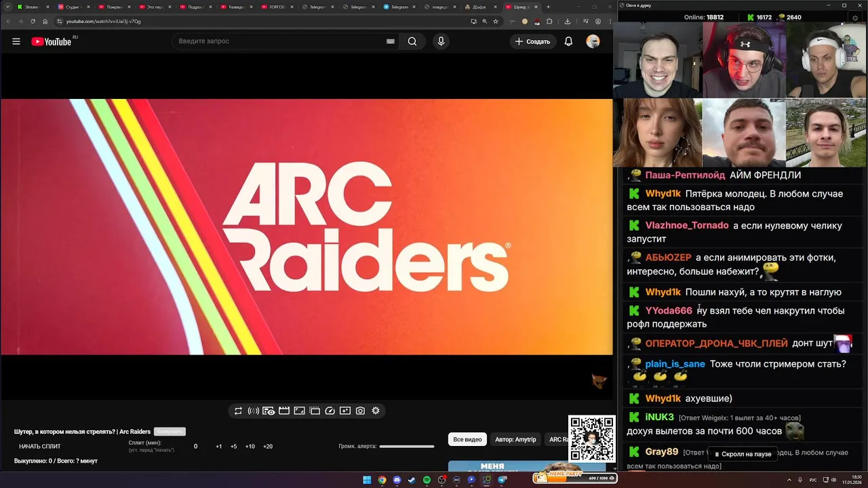
Task: Click the speedometer playback speed icon
Action: click(x=330, y=411)
